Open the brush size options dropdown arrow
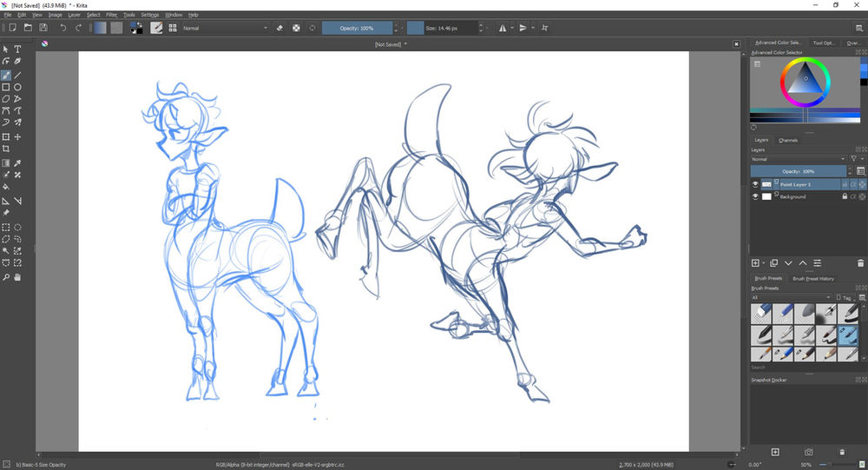Screen dimensions: 868x470 click(x=487, y=28)
